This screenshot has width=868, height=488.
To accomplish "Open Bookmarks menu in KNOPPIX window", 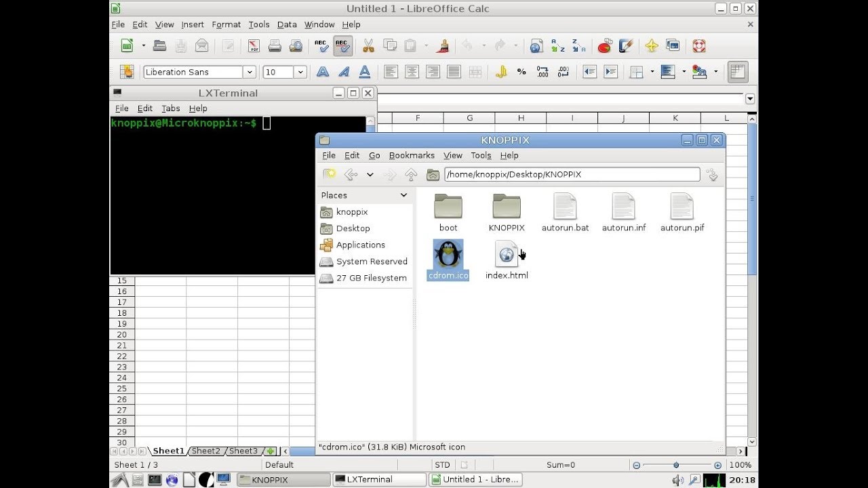I will [x=412, y=155].
